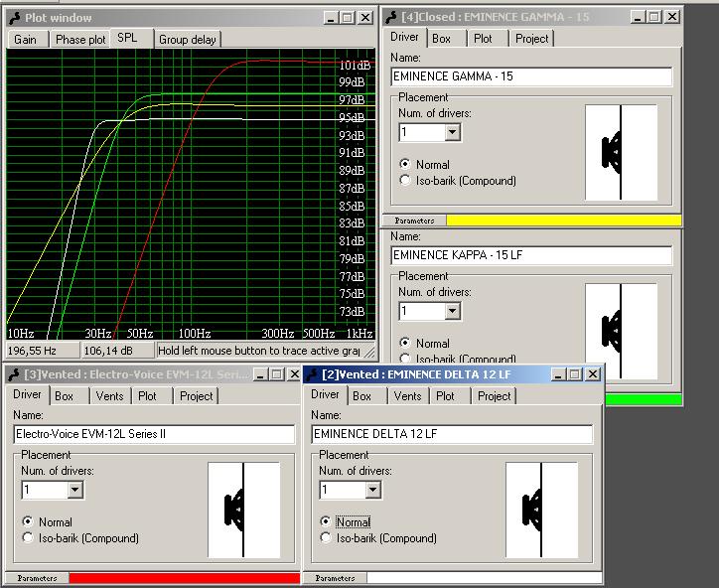Open the Vents tab in EMINENCE DELTA window
The height and width of the screenshot is (588, 719).
407,396
